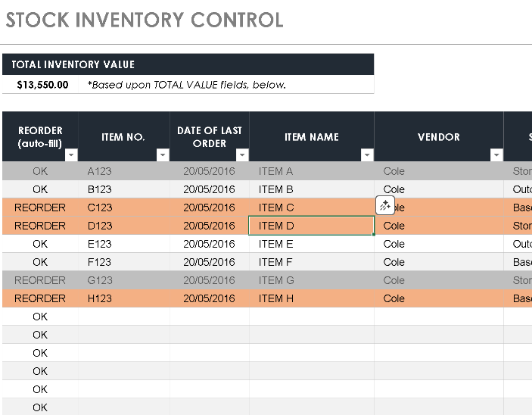This screenshot has height=415, width=532.
Task: Select the selected ITEM D cell
Action: click(312, 226)
